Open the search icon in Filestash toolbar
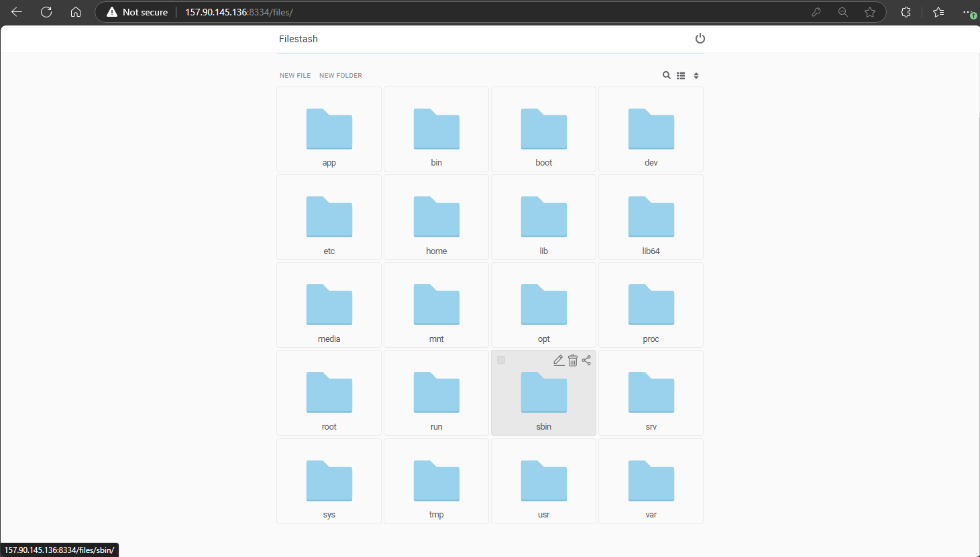The width and height of the screenshot is (980, 557). pyautogui.click(x=666, y=75)
